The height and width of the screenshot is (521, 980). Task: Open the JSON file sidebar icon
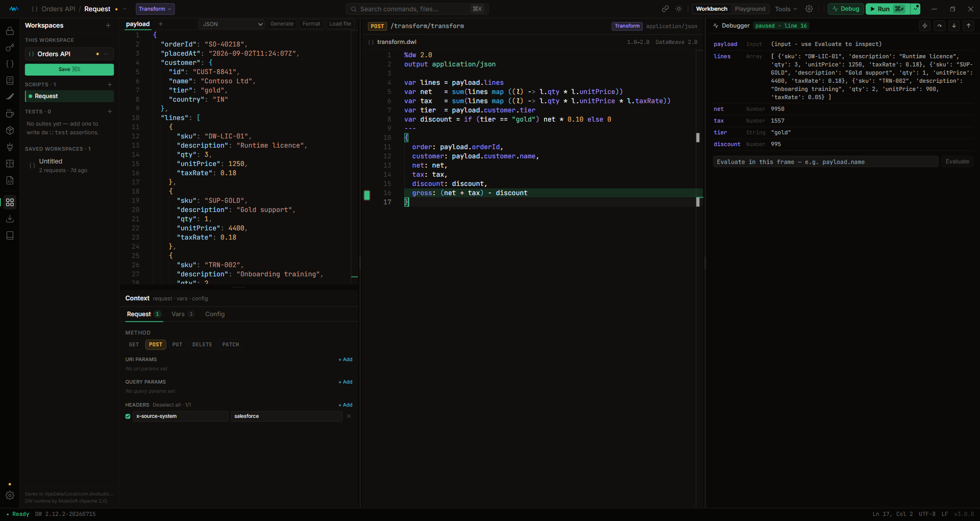pyautogui.click(x=10, y=180)
